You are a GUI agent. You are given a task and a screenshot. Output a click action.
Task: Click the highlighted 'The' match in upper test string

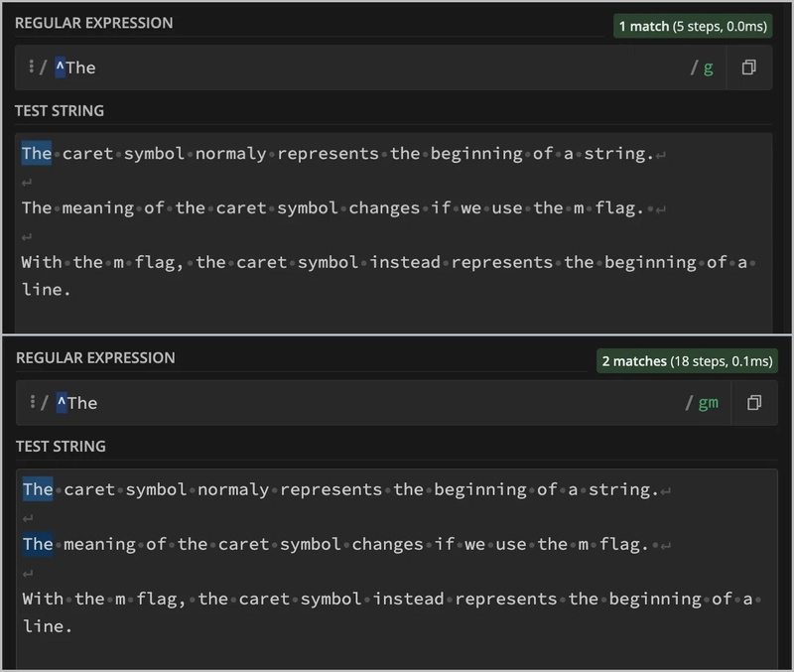(x=37, y=154)
